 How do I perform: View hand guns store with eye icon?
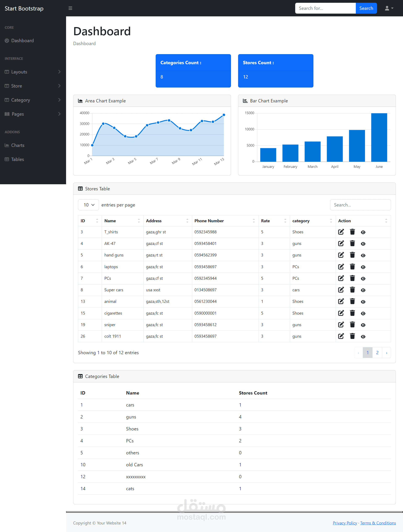pos(363,255)
